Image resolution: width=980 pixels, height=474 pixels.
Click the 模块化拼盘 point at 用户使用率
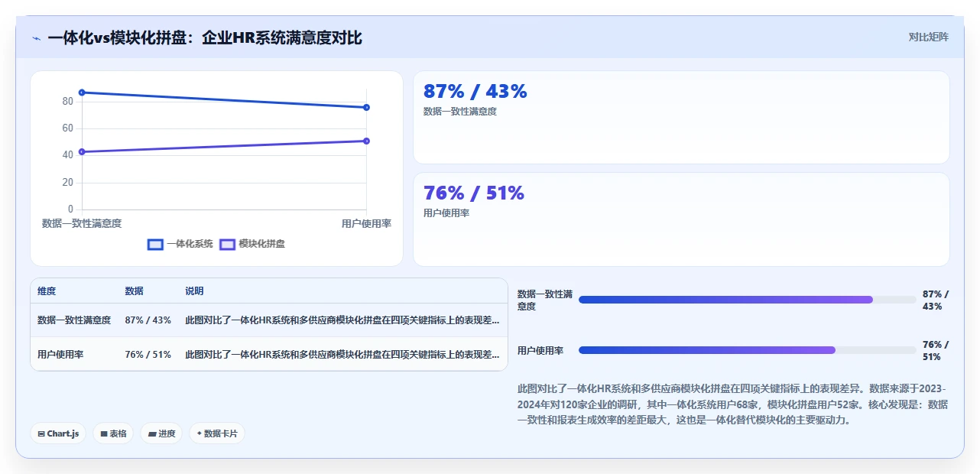[x=367, y=141]
